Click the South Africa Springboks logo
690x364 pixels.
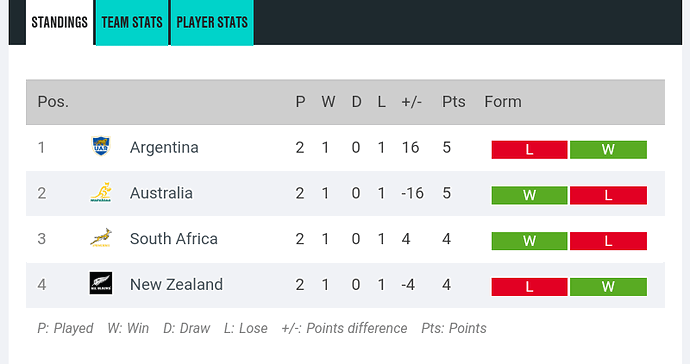click(101, 238)
